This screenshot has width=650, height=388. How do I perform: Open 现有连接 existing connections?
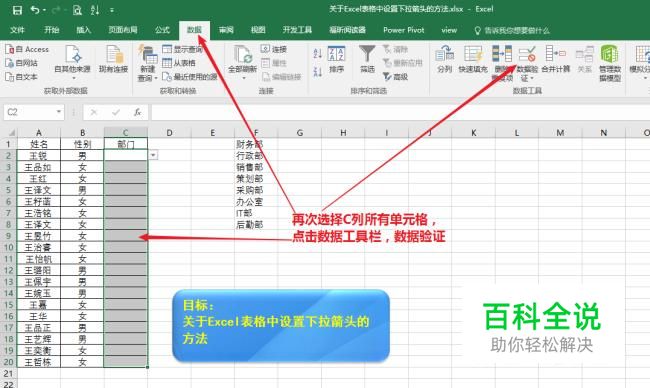click(x=113, y=59)
